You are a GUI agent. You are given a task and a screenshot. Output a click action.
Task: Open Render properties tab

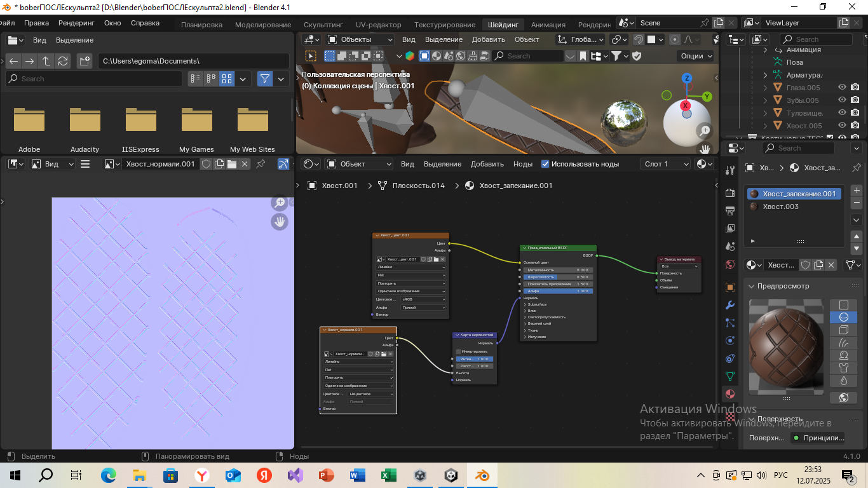coord(730,193)
